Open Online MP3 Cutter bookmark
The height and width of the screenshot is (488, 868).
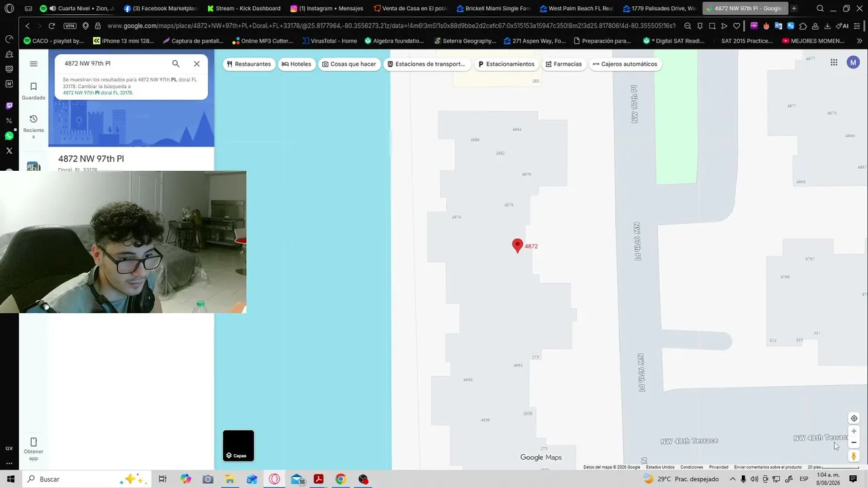pos(263,41)
